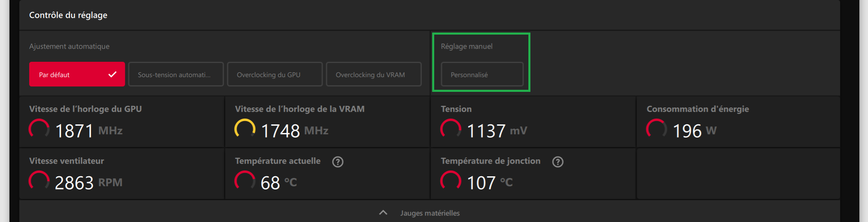Open help icon beside Température actuelle
The image size is (868, 222).
pyautogui.click(x=338, y=162)
